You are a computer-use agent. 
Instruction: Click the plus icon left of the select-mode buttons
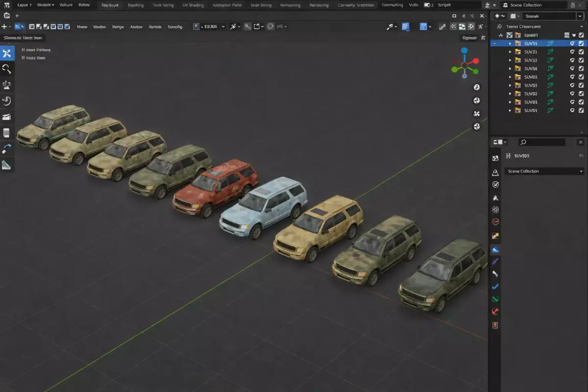tap(4, 26)
